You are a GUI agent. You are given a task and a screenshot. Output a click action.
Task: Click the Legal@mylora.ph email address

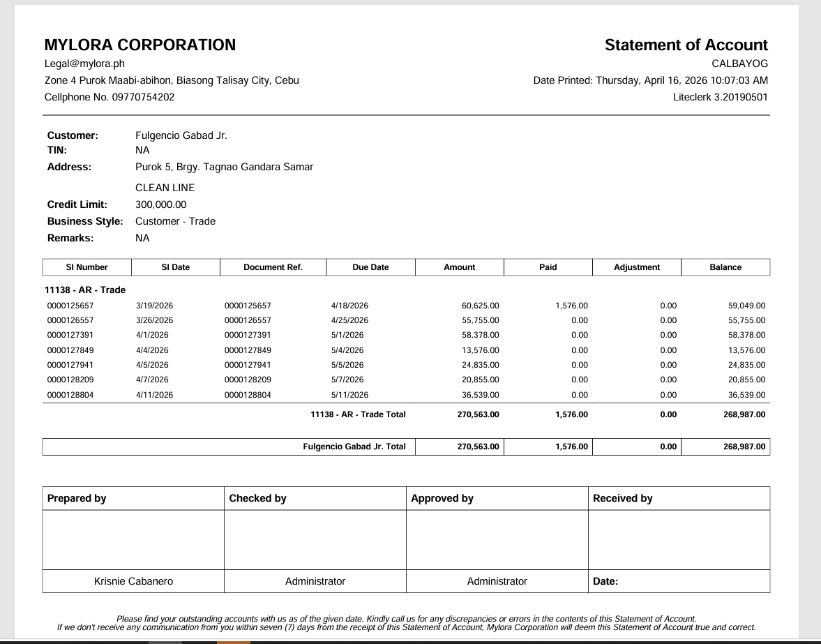pyautogui.click(x=84, y=63)
